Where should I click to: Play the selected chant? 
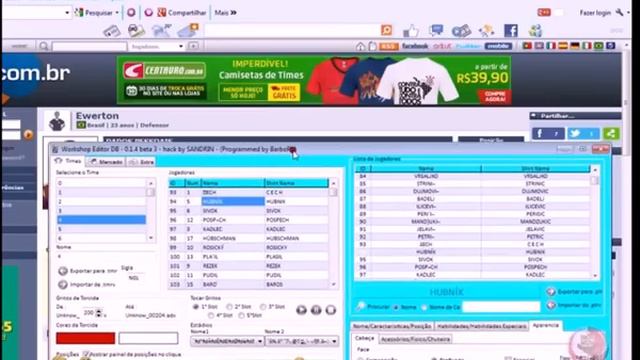(x=301, y=310)
